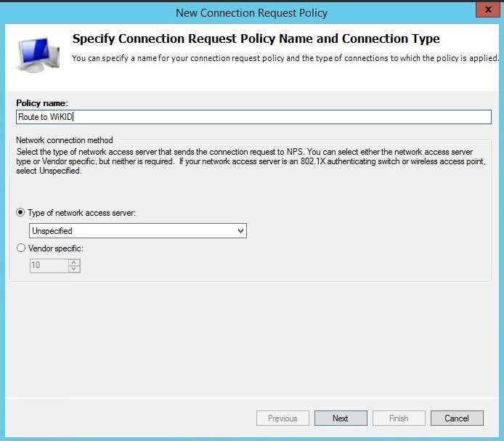Screen dimensions: 504x441
Task: Decrease the Vendor specific value with the down arrow
Action: (74, 269)
